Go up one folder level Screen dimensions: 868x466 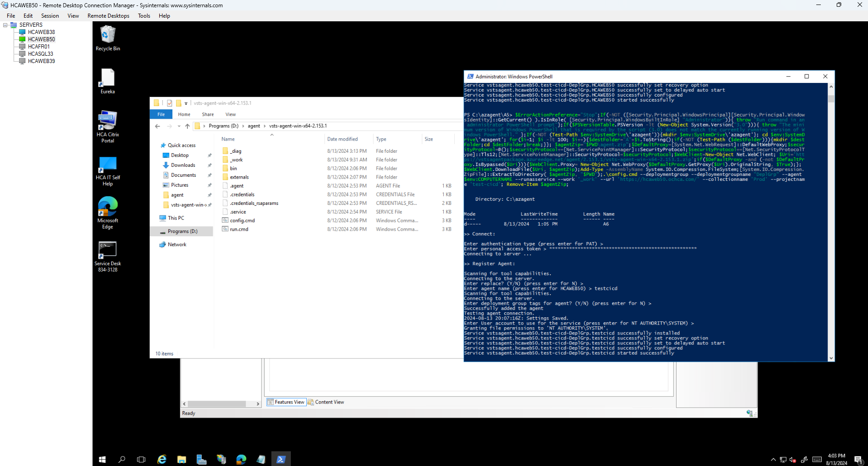tap(187, 126)
